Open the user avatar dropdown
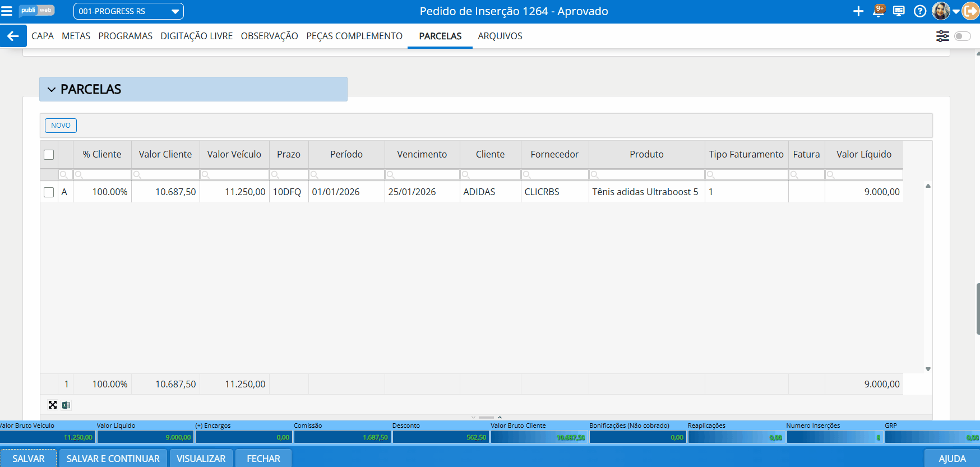 (x=945, y=11)
